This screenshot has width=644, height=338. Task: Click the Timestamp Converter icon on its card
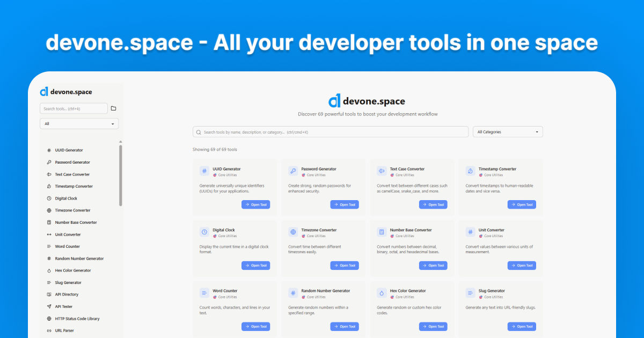tap(470, 170)
